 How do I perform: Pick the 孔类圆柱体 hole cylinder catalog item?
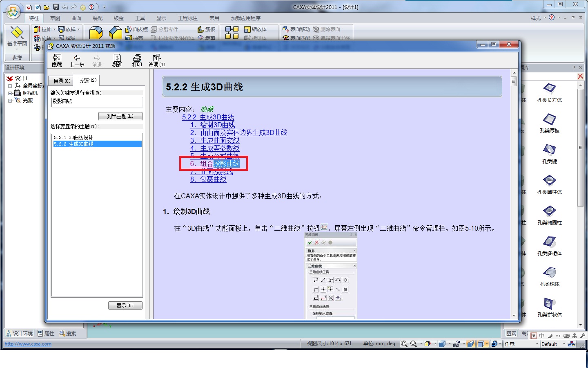[549, 184]
